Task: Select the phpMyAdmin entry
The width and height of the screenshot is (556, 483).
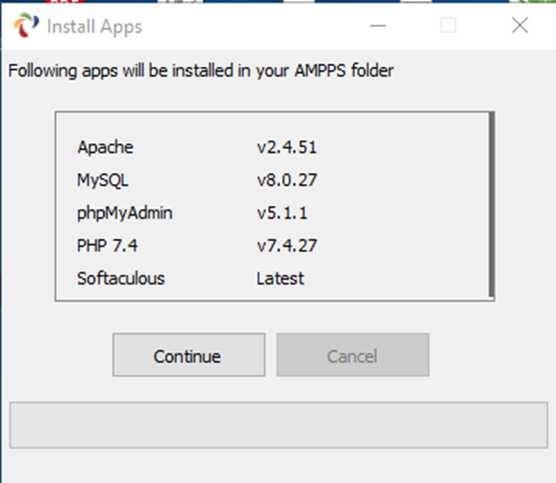Action: pos(125,213)
